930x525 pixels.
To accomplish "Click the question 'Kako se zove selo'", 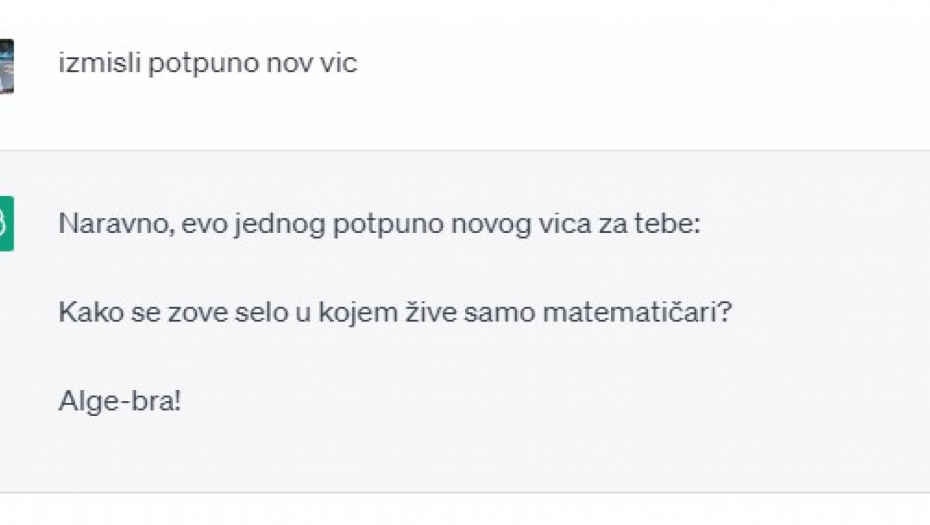I will tap(395, 313).
